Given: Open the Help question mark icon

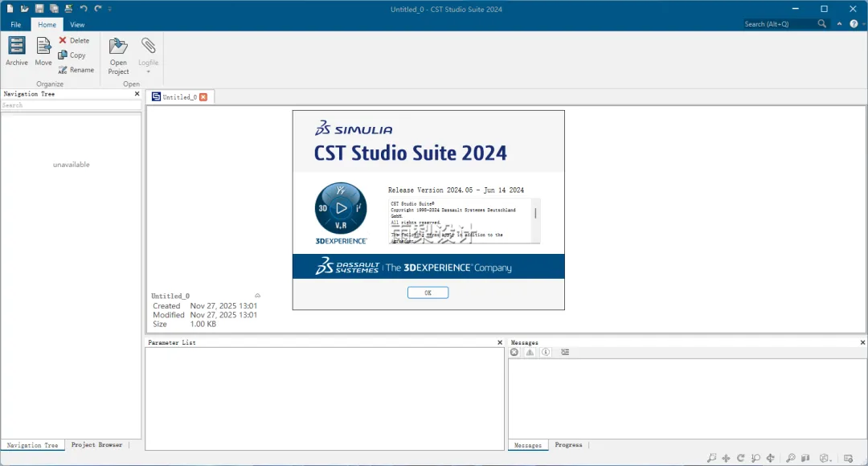Looking at the screenshot, I should click(x=854, y=24).
